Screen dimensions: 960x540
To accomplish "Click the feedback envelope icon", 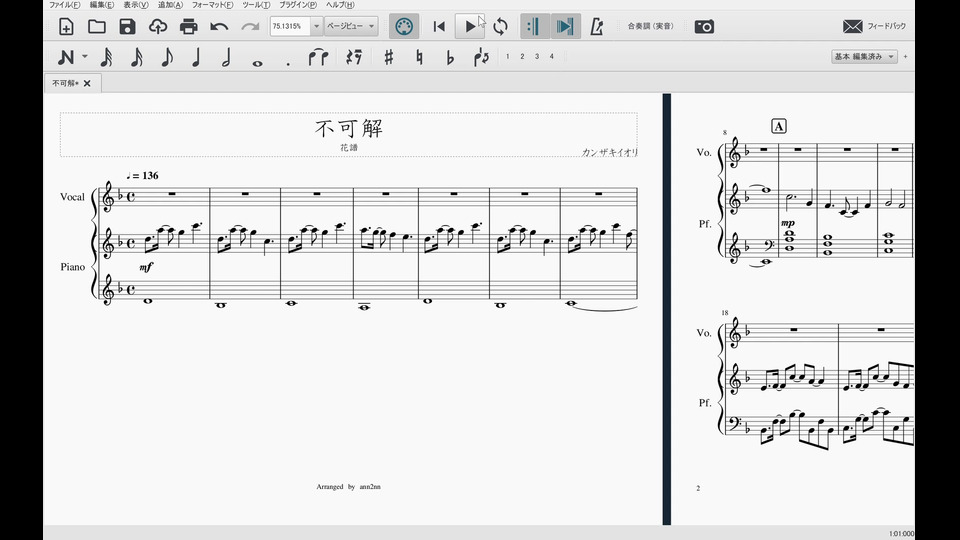I will 852,26.
